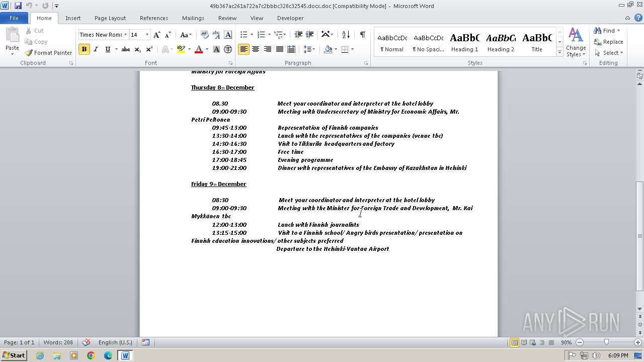The height and width of the screenshot is (362, 644).
Task: Open the Line Spacing dropdown
Action: point(309,49)
